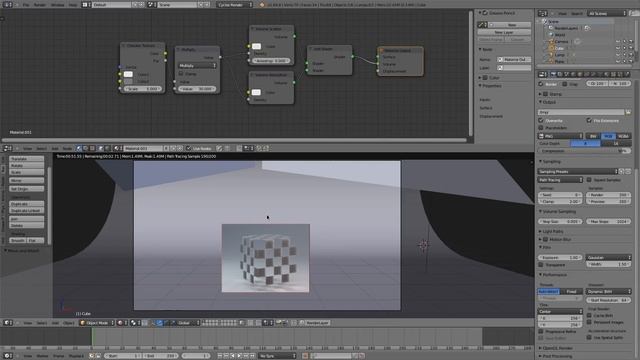This screenshot has height=360, width=640.
Task: Open the Help menu in top bar
Action: click(x=73, y=4)
